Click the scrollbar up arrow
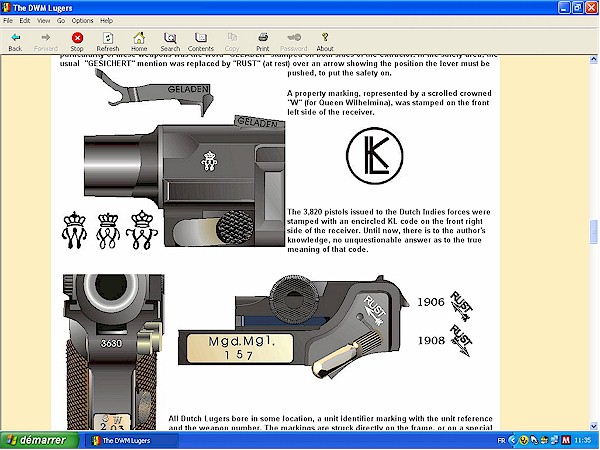 pyautogui.click(x=593, y=59)
